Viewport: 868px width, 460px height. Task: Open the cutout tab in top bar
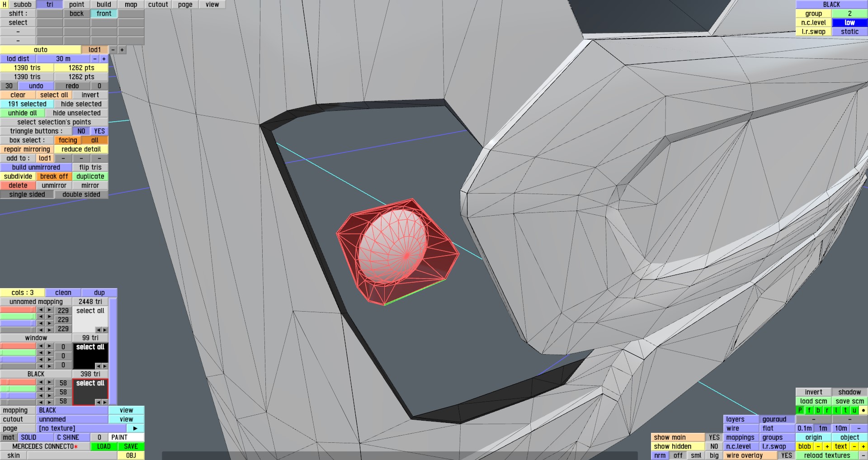pyautogui.click(x=158, y=5)
